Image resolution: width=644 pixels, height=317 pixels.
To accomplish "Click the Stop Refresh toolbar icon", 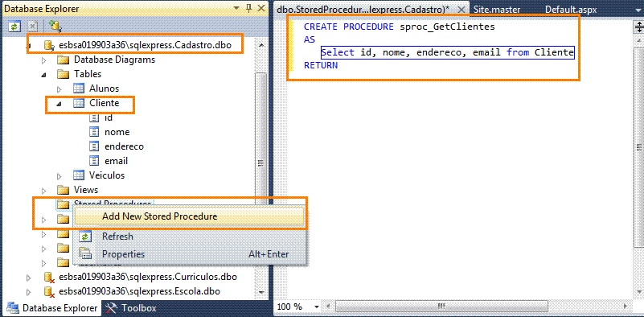I will pyautogui.click(x=32, y=27).
